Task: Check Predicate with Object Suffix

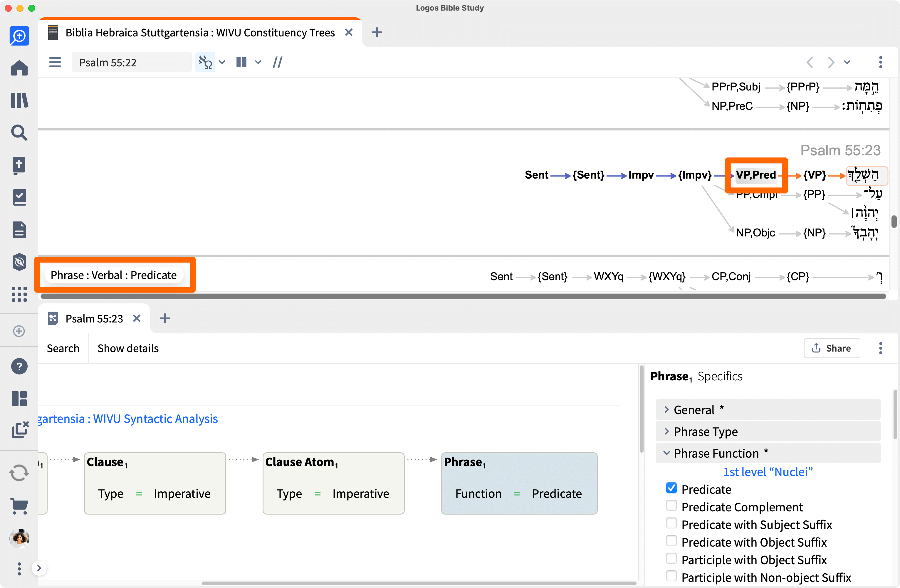Action: click(x=671, y=541)
